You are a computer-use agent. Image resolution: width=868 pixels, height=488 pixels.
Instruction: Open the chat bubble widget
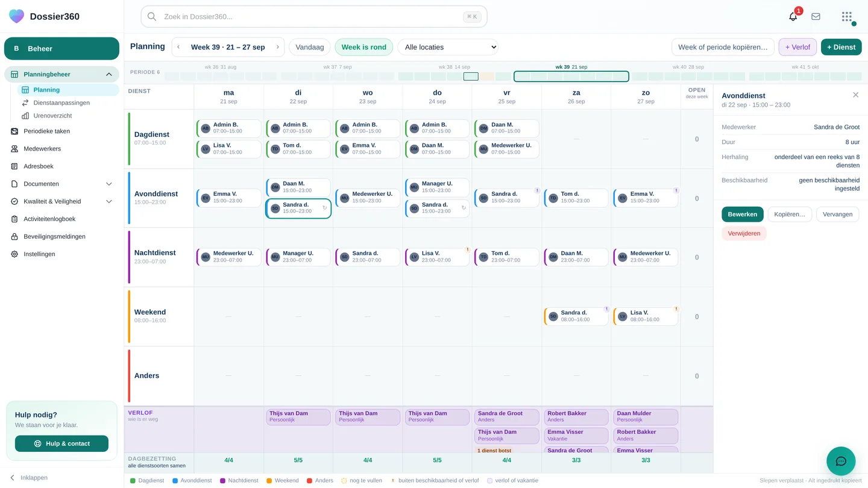pyautogui.click(x=841, y=461)
